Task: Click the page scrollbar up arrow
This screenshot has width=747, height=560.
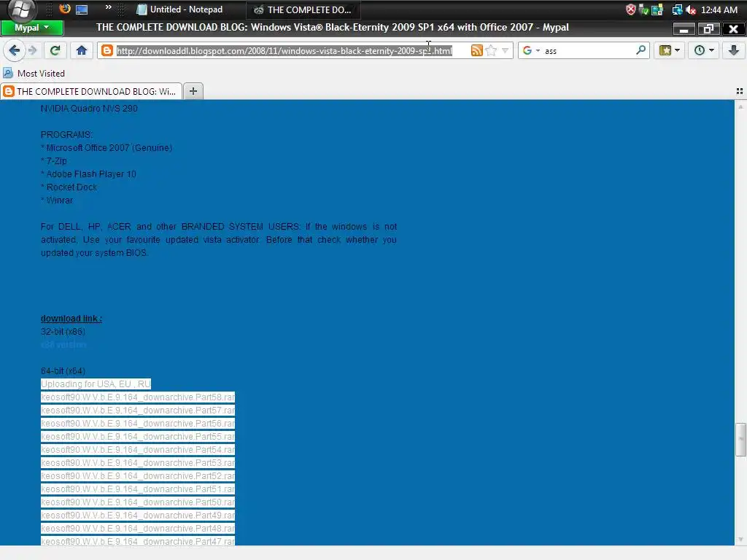Action: pos(740,106)
